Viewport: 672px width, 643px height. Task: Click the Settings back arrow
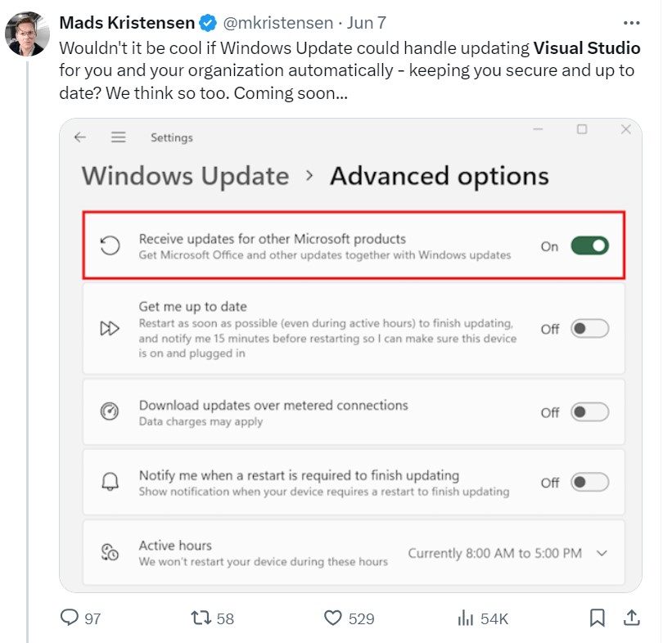point(79,137)
